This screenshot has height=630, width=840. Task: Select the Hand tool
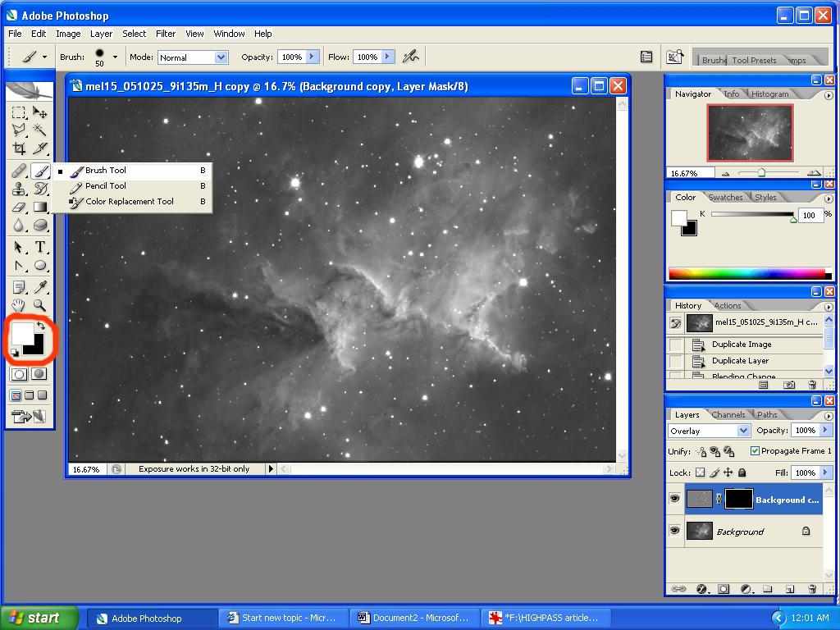(19, 305)
